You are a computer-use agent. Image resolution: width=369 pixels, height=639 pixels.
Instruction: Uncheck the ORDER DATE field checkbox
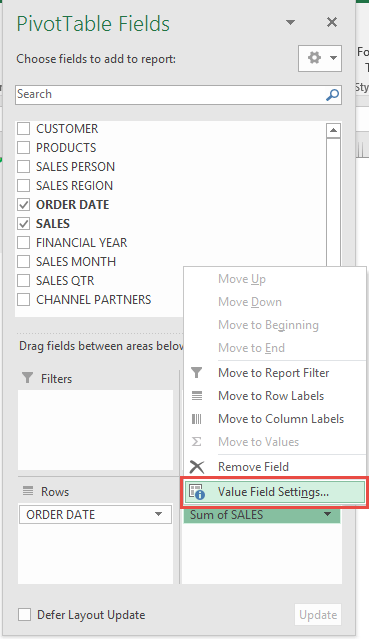coord(24,205)
